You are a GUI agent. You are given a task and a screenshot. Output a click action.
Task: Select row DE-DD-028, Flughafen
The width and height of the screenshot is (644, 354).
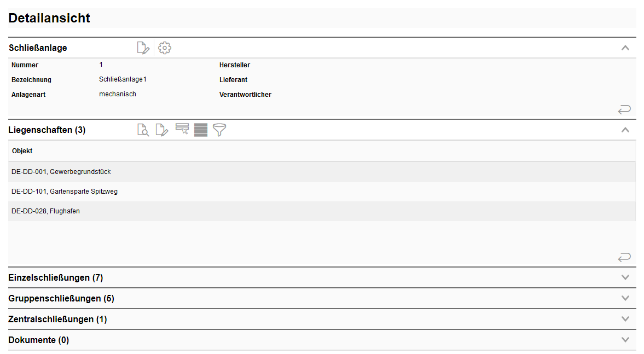pyautogui.click(x=45, y=211)
